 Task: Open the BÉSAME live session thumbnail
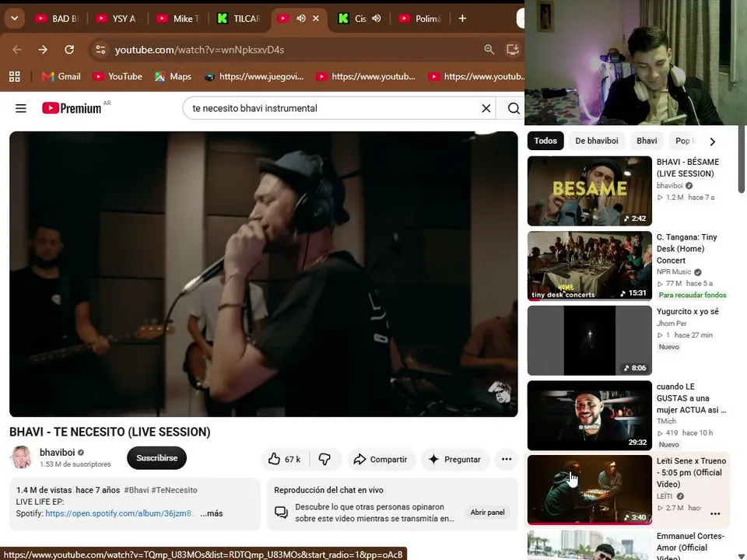pos(590,191)
